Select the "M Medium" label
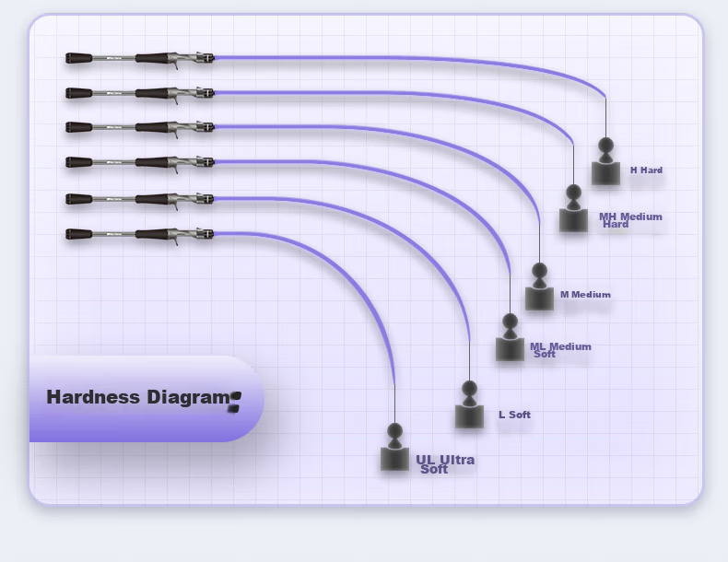The image size is (728, 562). 585,295
